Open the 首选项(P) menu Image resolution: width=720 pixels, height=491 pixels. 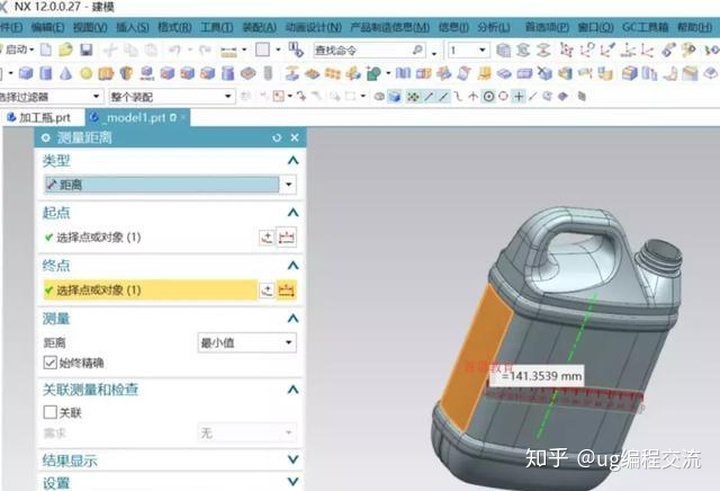pos(546,28)
